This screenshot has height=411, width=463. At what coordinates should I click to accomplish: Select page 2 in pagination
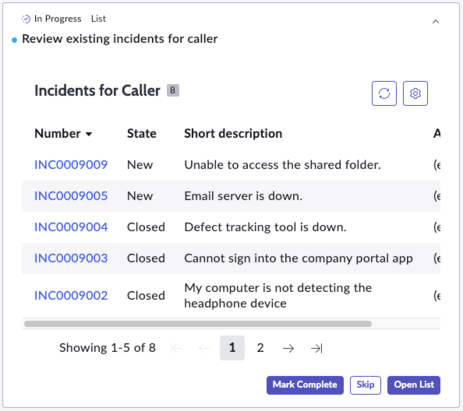click(x=260, y=348)
